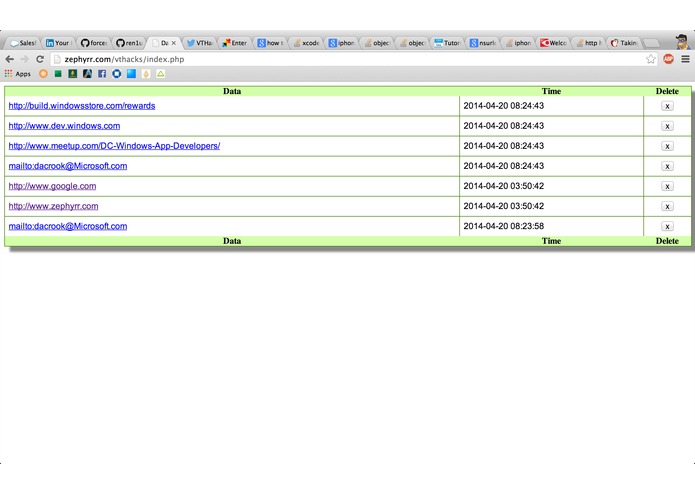Switch to the 'nsurk' Google search tab

click(x=483, y=43)
